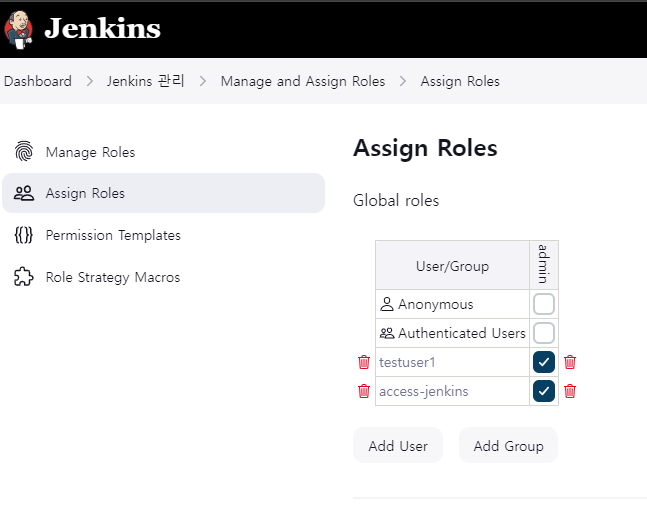
Task: Uncheck admin role for access-jenkins
Action: click(x=544, y=391)
